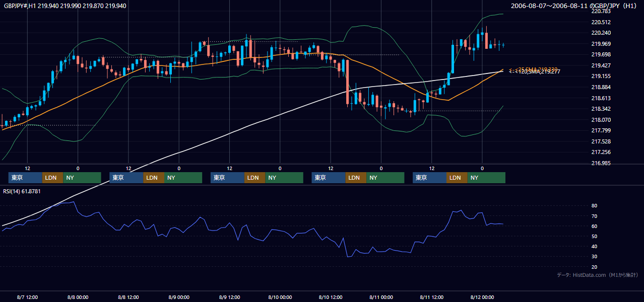Select the 2006-08-07～2006-08-11 date range caption
Viewport: 644px width, 302px height.
[550, 6]
